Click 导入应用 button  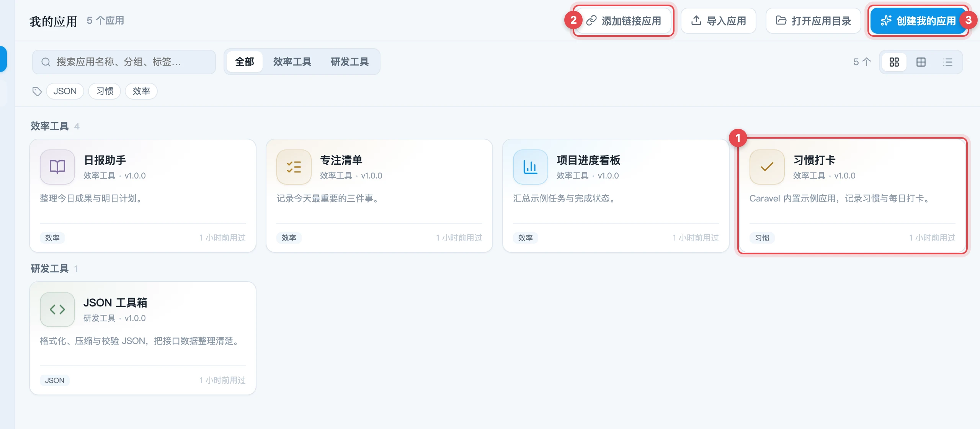click(x=719, y=21)
